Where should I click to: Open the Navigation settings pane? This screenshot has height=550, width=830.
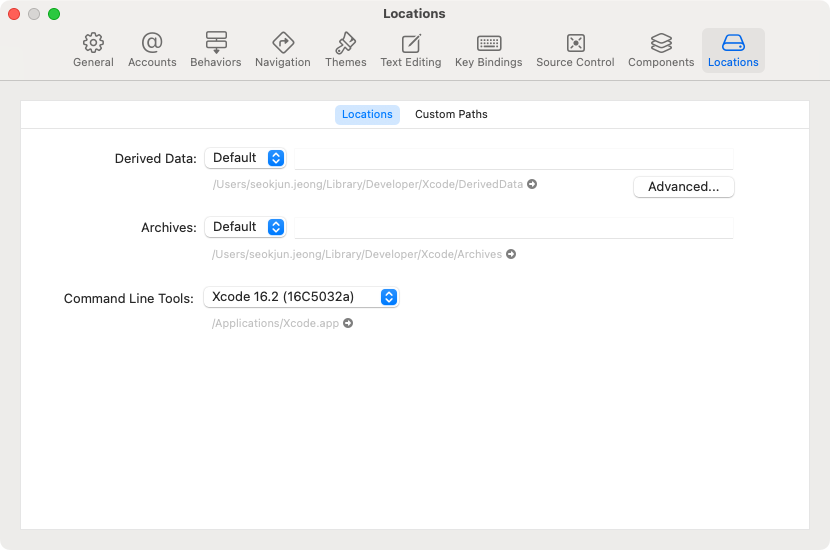283,50
